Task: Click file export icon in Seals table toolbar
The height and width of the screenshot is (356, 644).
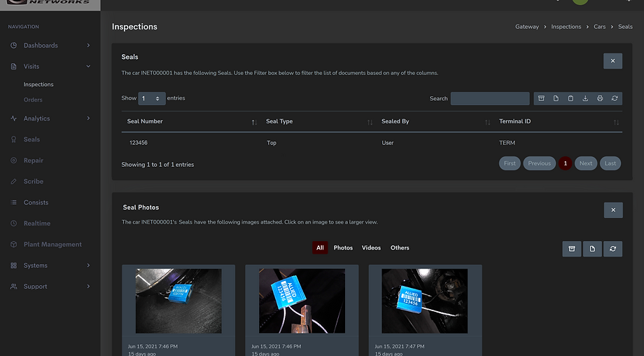Action: coord(556,98)
